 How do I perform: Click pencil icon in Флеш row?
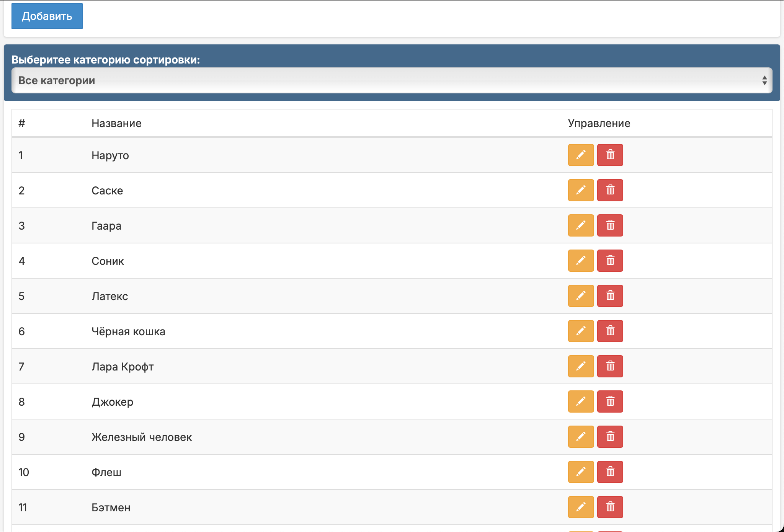[x=581, y=472]
